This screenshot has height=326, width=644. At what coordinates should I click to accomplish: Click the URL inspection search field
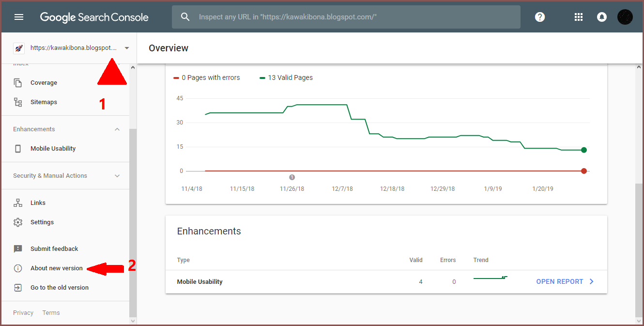pyautogui.click(x=353, y=17)
